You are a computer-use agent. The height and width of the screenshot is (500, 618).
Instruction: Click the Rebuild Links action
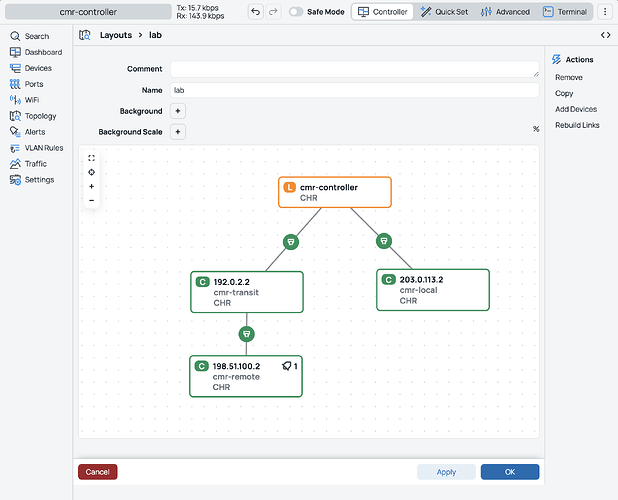click(x=577, y=125)
